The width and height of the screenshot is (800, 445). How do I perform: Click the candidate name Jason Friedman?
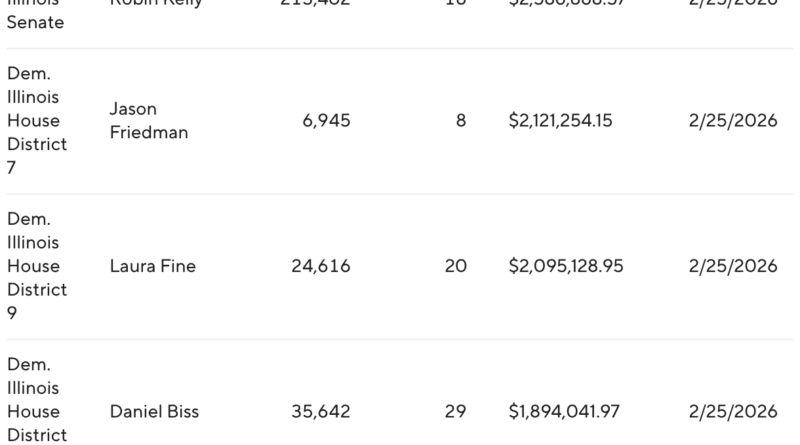pyautogui.click(x=149, y=121)
